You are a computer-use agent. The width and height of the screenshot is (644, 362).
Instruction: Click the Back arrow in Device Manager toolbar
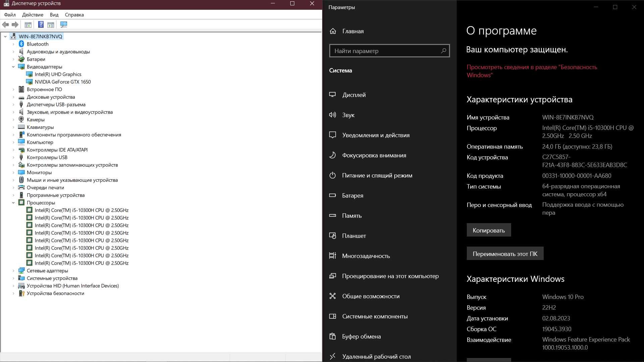point(5,24)
